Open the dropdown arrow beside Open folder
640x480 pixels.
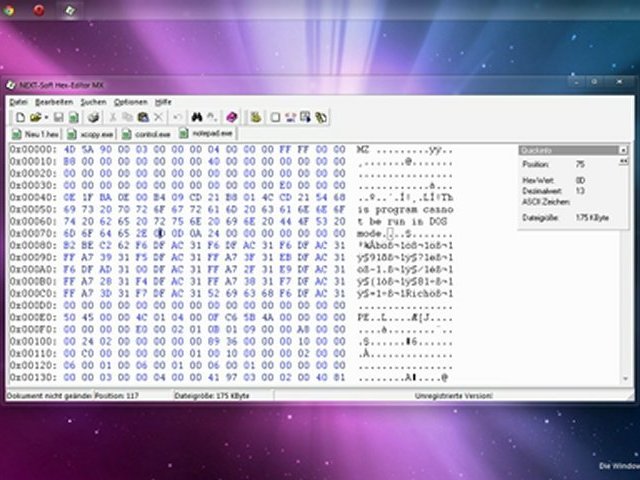(x=45, y=117)
